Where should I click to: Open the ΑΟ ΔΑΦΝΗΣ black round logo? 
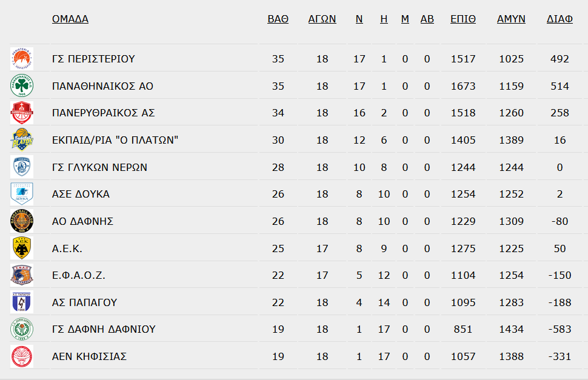pos(22,221)
